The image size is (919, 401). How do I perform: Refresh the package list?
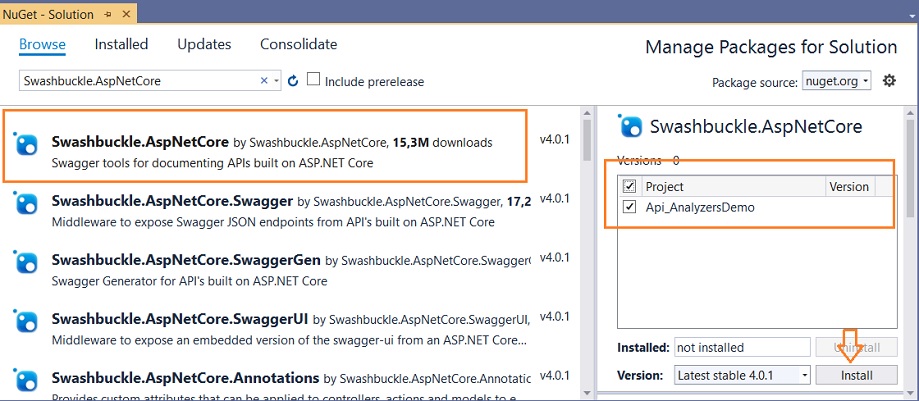click(x=293, y=81)
